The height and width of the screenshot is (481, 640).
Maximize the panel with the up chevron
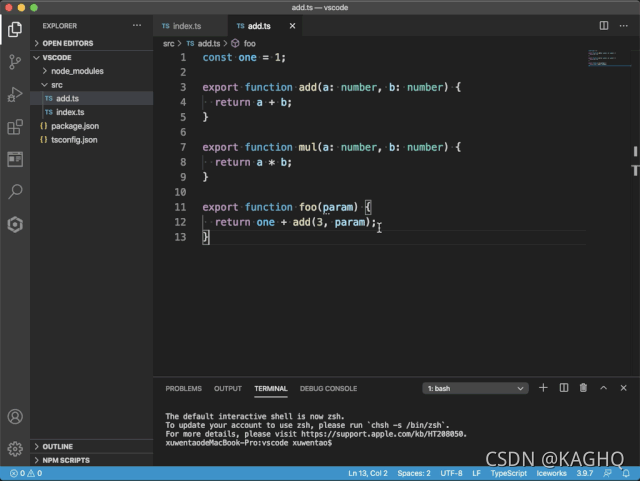(603, 388)
